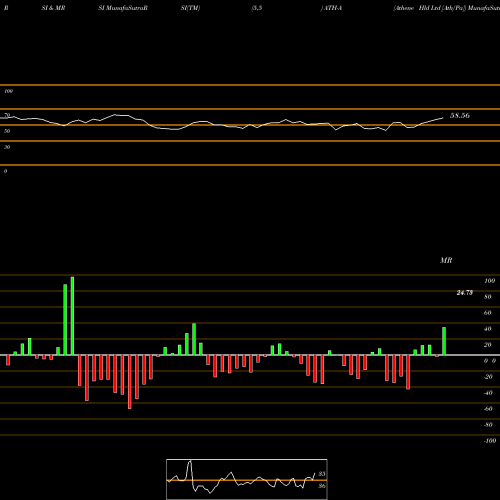Select the MR value 24.73
Viewport: 500px width, 500px height.
[465, 293]
